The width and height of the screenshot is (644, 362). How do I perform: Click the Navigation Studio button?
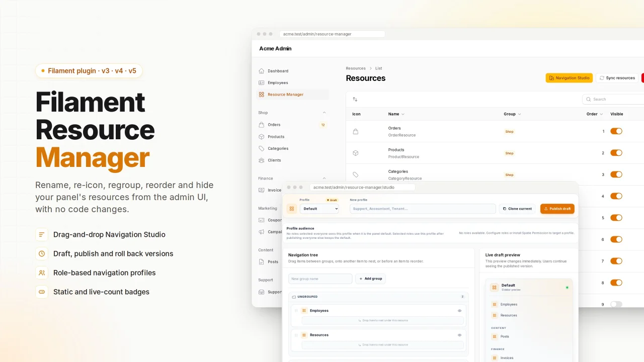(569, 78)
